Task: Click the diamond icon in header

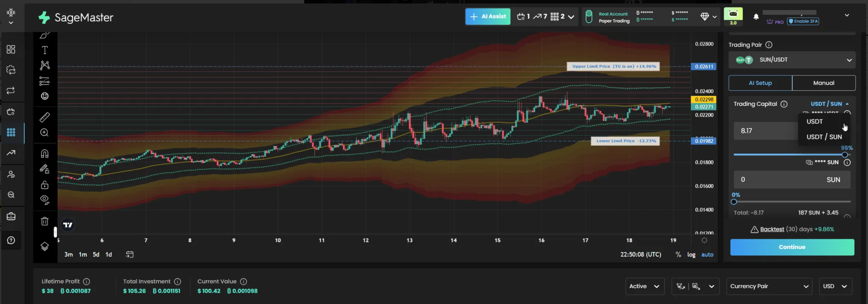Action: pyautogui.click(x=705, y=17)
